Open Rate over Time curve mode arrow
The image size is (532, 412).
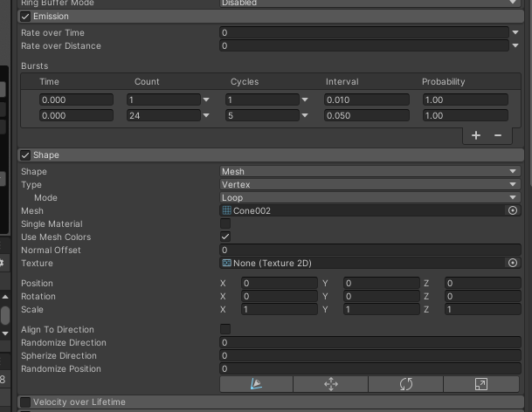tap(514, 32)
